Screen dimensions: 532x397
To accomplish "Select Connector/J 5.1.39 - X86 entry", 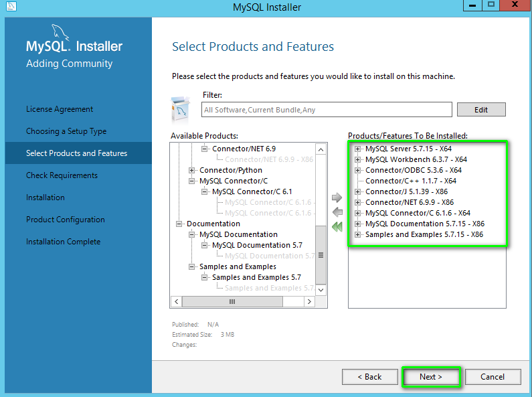I will tap(406, 191).
